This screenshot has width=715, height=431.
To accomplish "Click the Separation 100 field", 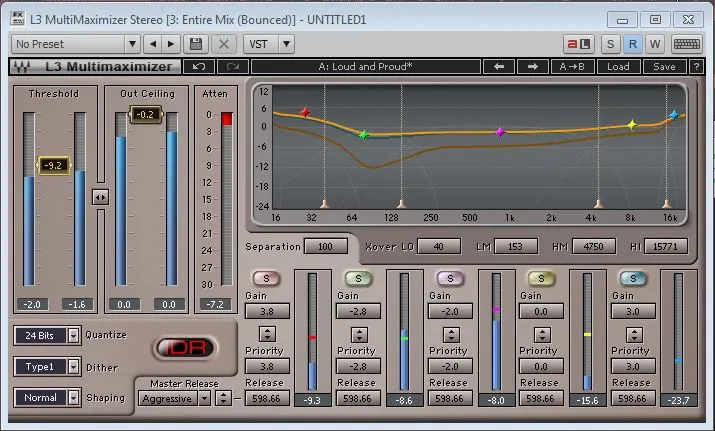I will 326,247.
